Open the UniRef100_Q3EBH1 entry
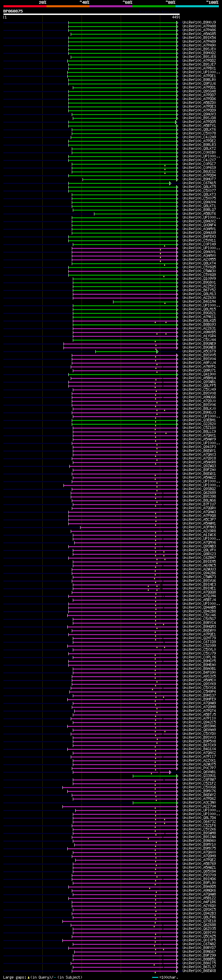 pyautogui.click(x=199, y=420)
